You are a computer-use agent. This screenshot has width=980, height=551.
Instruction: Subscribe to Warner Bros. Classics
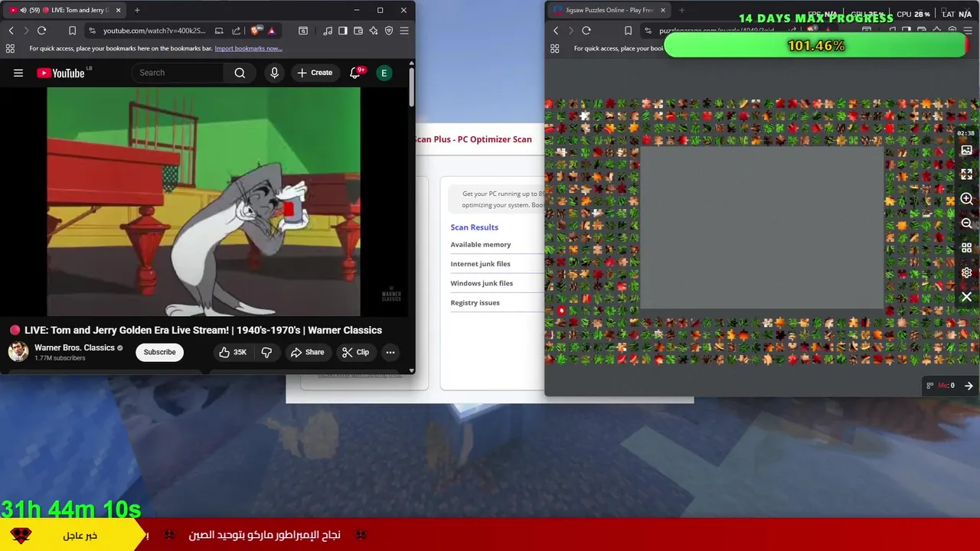tap(160, 352)
